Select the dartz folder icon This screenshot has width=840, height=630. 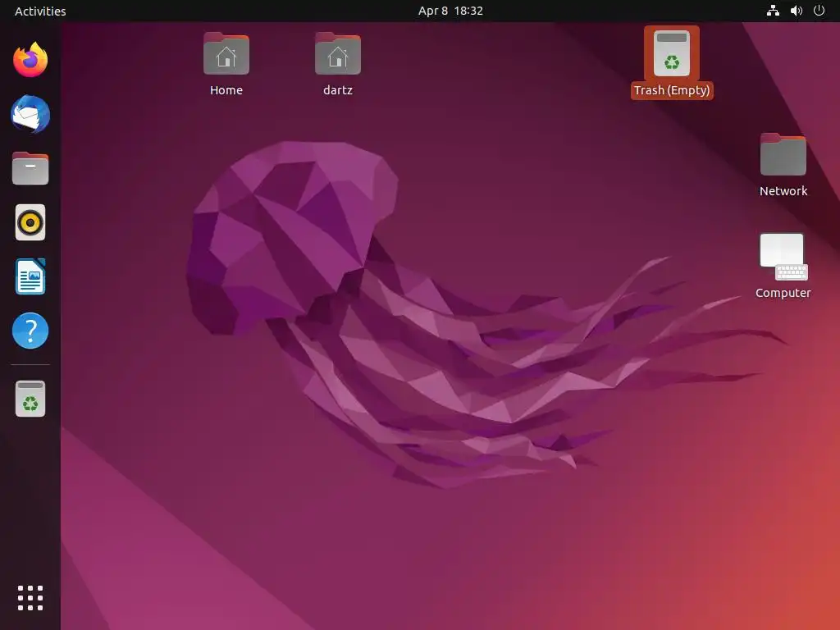[337, 64]
